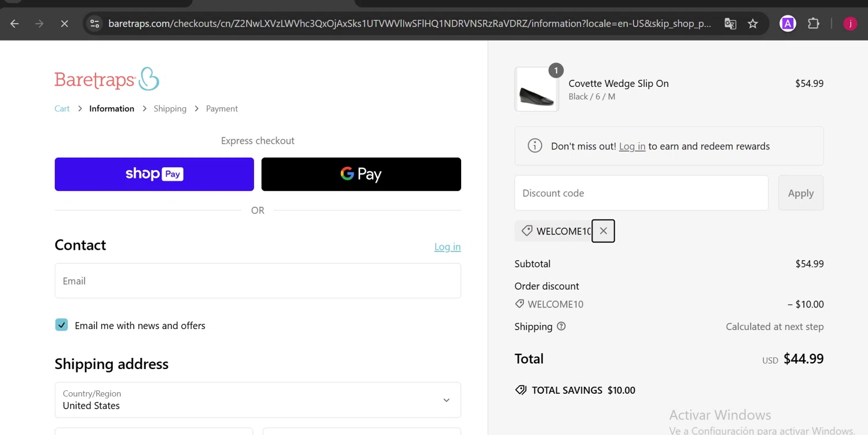The image size is (868, 435).
Task: Click the Calculated at next step text
Action: click(775, 327)
